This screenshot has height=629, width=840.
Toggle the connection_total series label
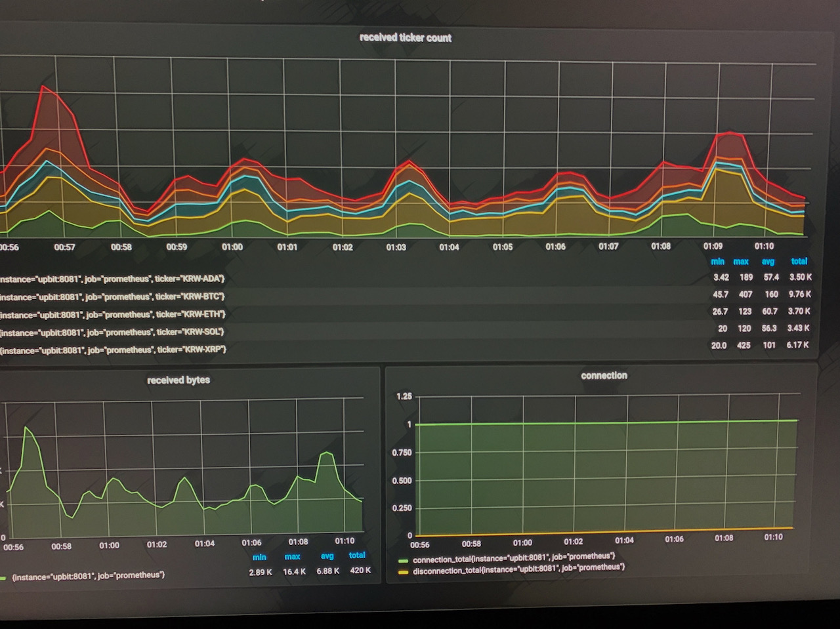tap(513, 558)
